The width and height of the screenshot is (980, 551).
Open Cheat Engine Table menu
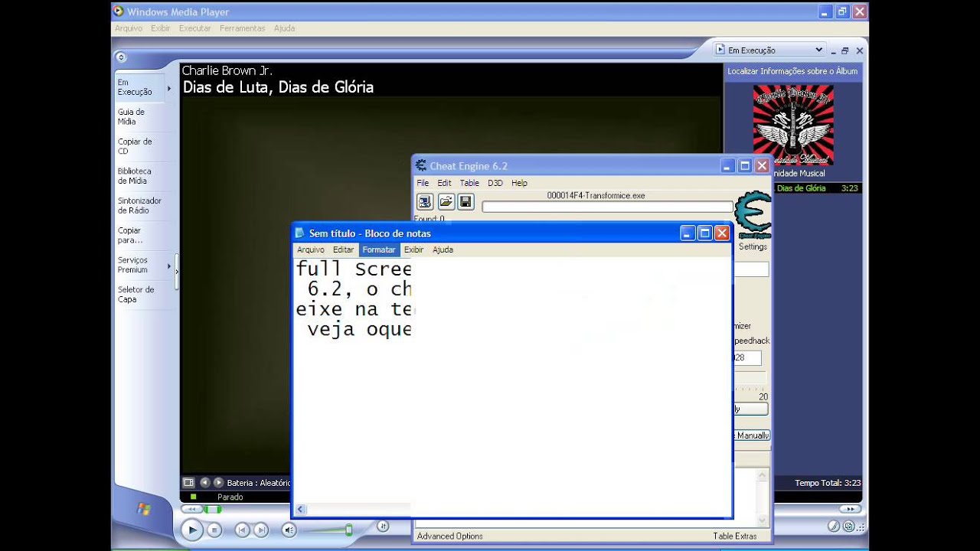469,183
